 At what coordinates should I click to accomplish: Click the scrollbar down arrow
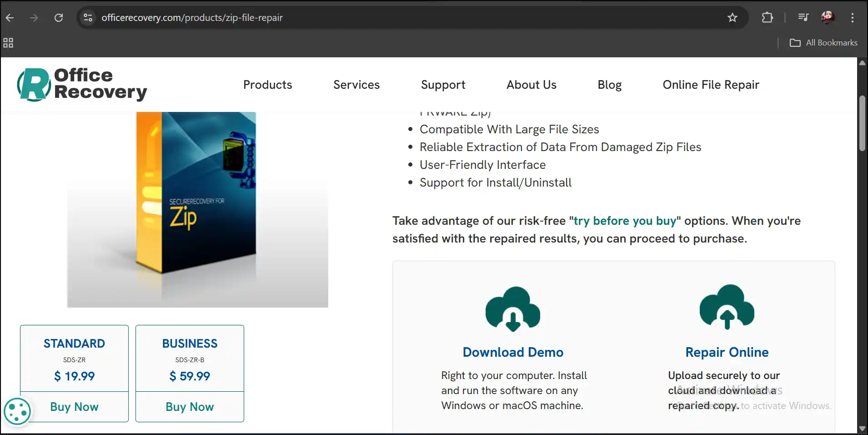tap(862, 429)
